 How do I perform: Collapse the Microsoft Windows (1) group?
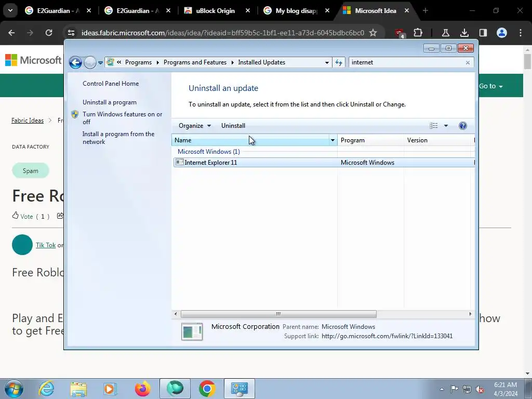coord(209,152)
